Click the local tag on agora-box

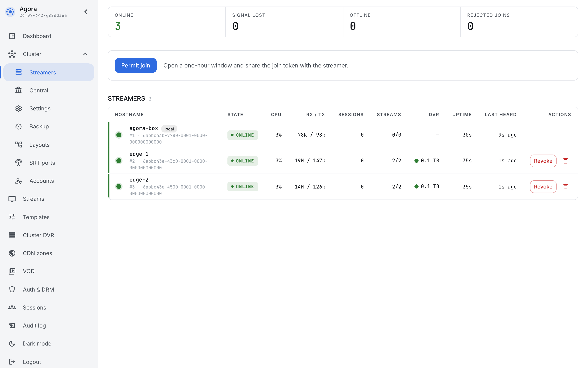click(169, 129)
